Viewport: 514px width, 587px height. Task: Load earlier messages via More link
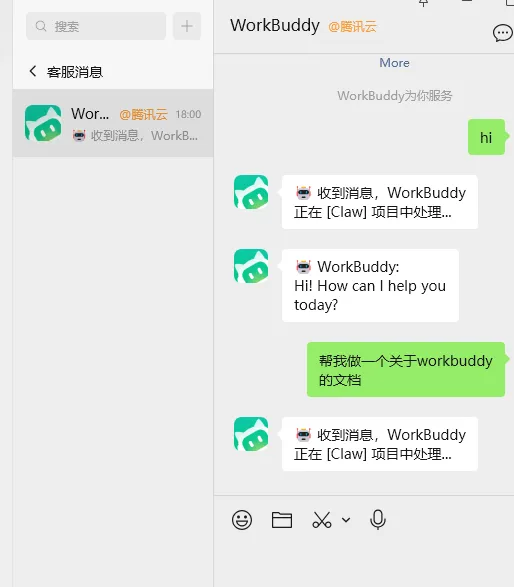click(394, 63)
